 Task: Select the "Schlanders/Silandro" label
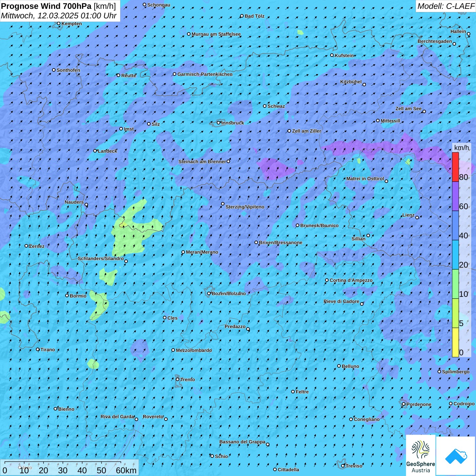[101, 258]
